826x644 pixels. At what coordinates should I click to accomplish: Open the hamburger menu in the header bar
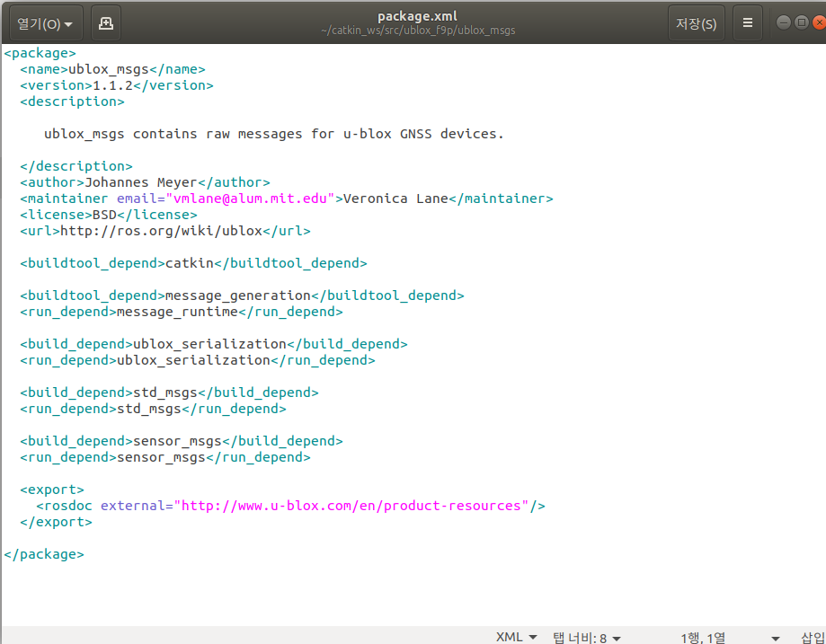click(x=747, y=23)
